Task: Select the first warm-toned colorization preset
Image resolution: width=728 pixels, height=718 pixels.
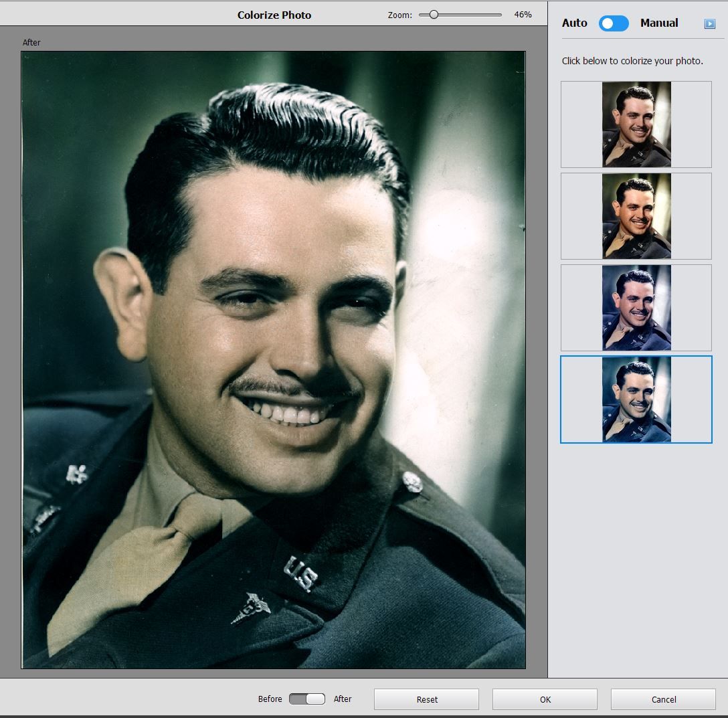Action: point(636,124)
